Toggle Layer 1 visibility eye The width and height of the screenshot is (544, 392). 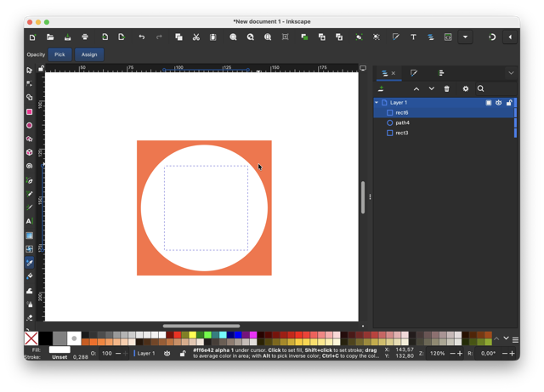click(499, 102)
